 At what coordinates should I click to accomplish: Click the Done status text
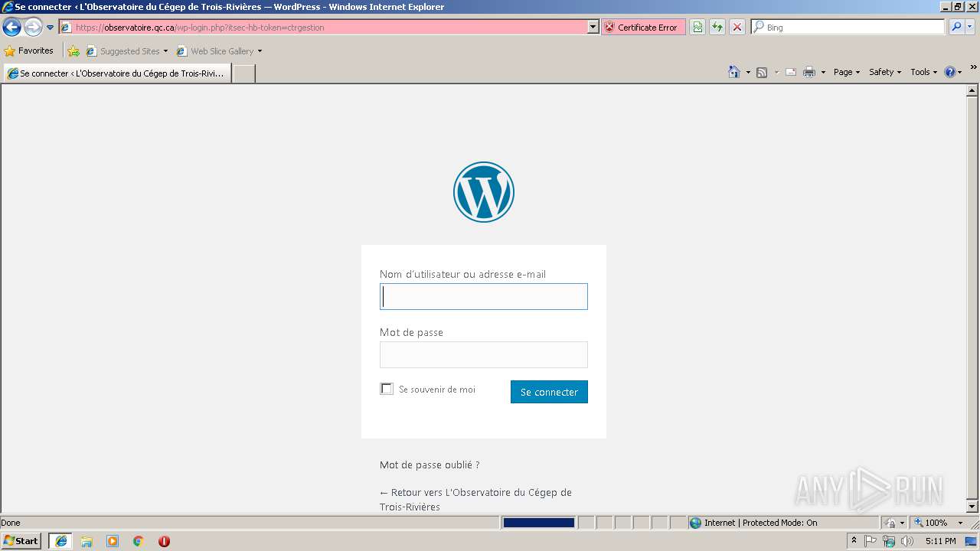point(11,523)
